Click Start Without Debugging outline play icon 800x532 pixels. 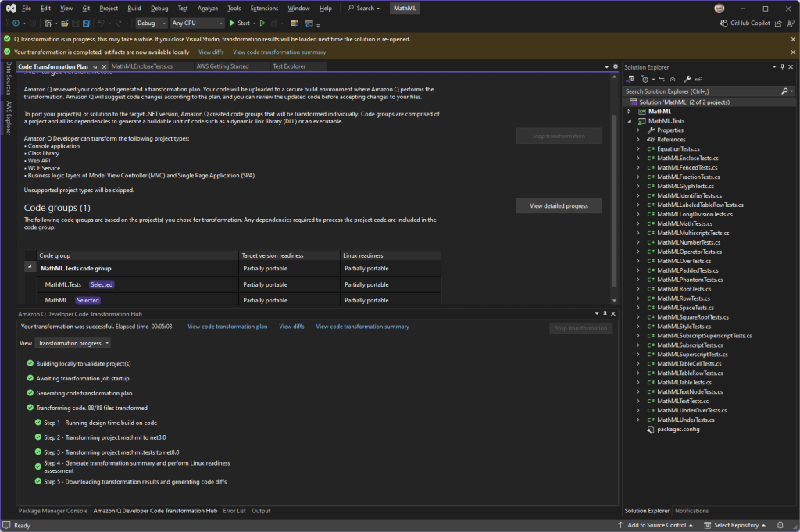click(x=262, y=23)
